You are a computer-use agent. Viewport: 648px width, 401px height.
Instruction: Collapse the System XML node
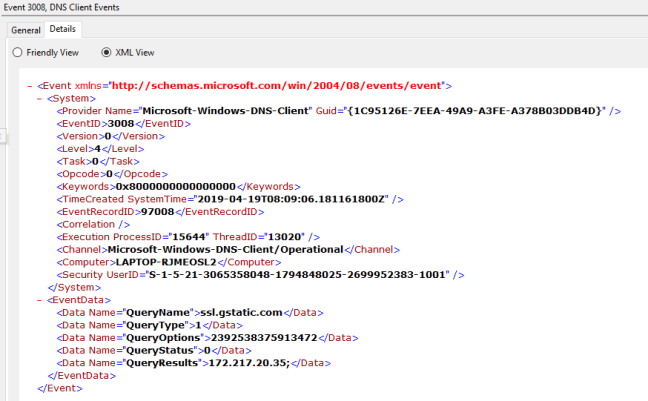tap(39, 98)
